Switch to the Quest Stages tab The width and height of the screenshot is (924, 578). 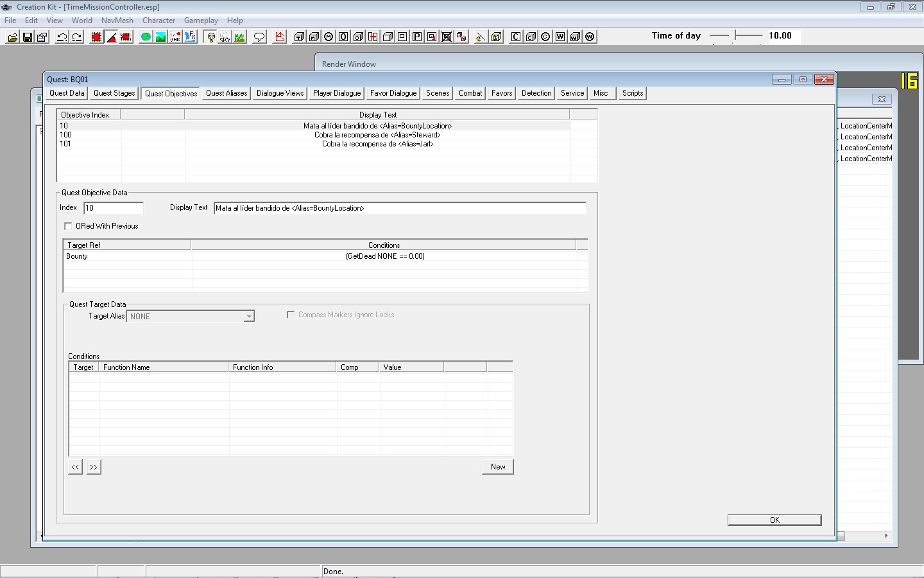[x=114, y=93]
